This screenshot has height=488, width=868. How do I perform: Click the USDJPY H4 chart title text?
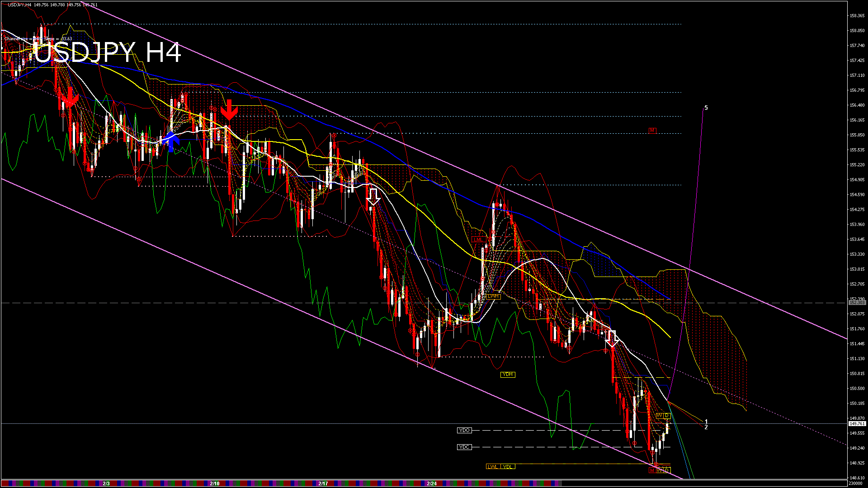coord(108,52)
